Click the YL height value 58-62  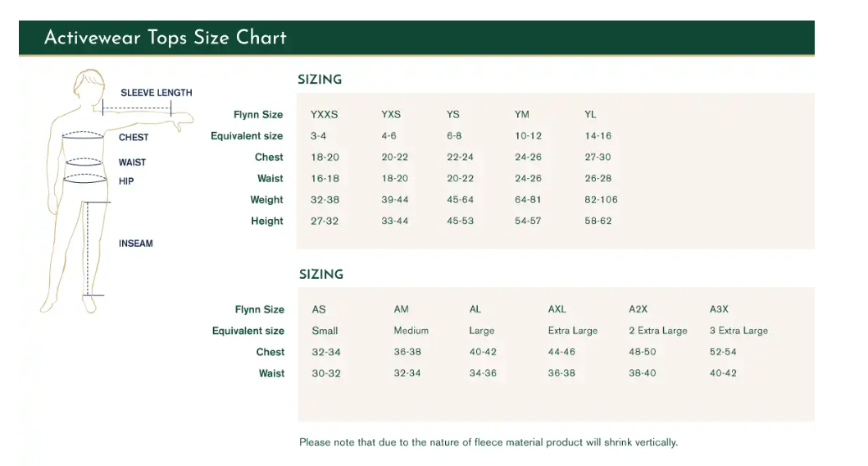(598, 221)
